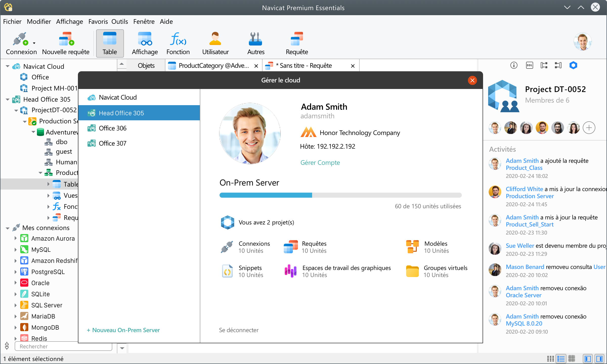The width and height of the screenshot is (607, 364).
Task: Click the Gérer Compte link
Action: (x=320, y=163)
